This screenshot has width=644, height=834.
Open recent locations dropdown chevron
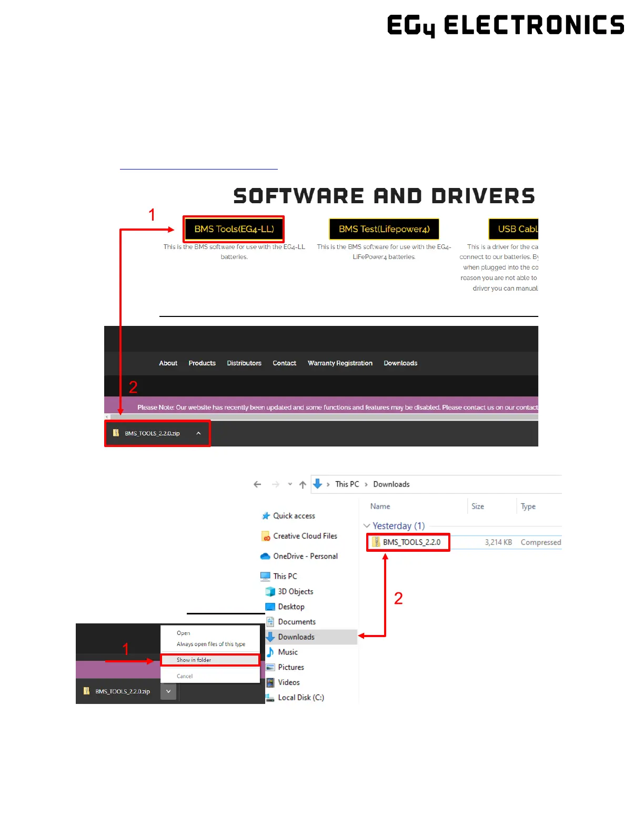point(290,484)
